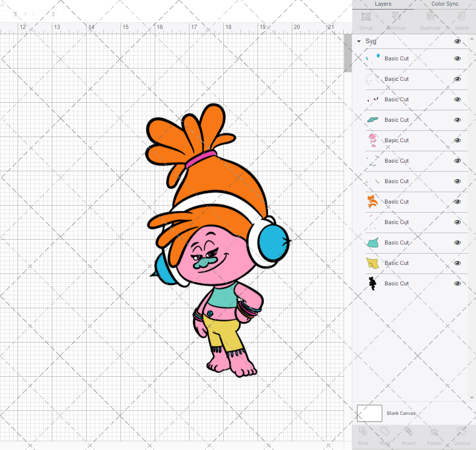476x450 pixels.
Task: Click 'Basic Cut' text beside the orange hair thumbnail
Action: coord(397,202)
